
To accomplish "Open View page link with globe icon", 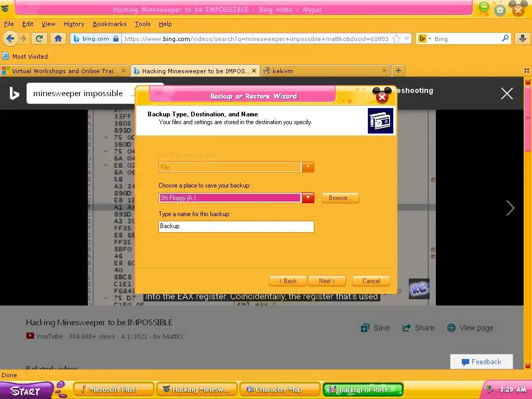I will coord(470,328).
